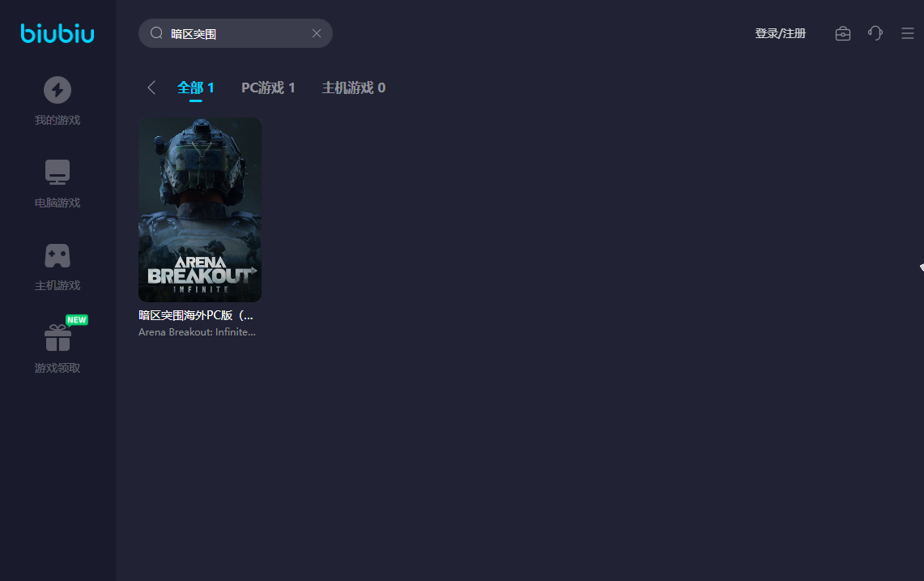Viewport: 924px width, 581px height.
Task: Click 登录/注册 to sign in
Action: [x=780, y=33]
